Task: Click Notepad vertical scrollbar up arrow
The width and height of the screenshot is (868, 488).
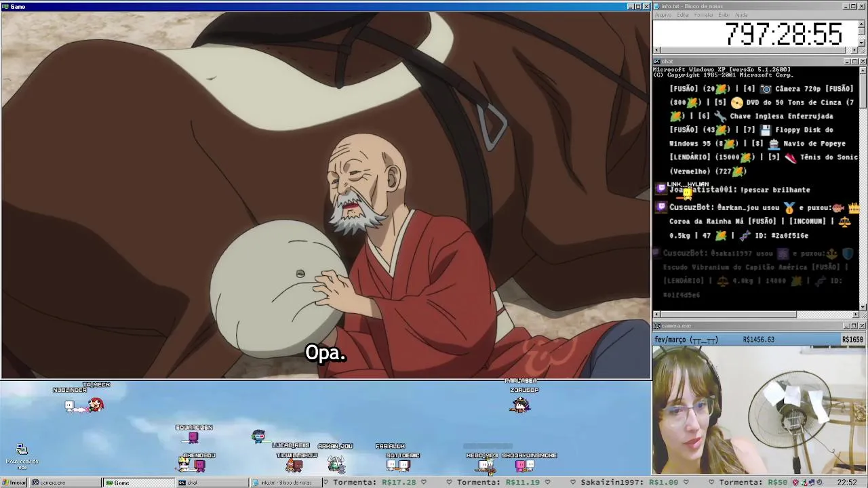Action: coord(863,24)
